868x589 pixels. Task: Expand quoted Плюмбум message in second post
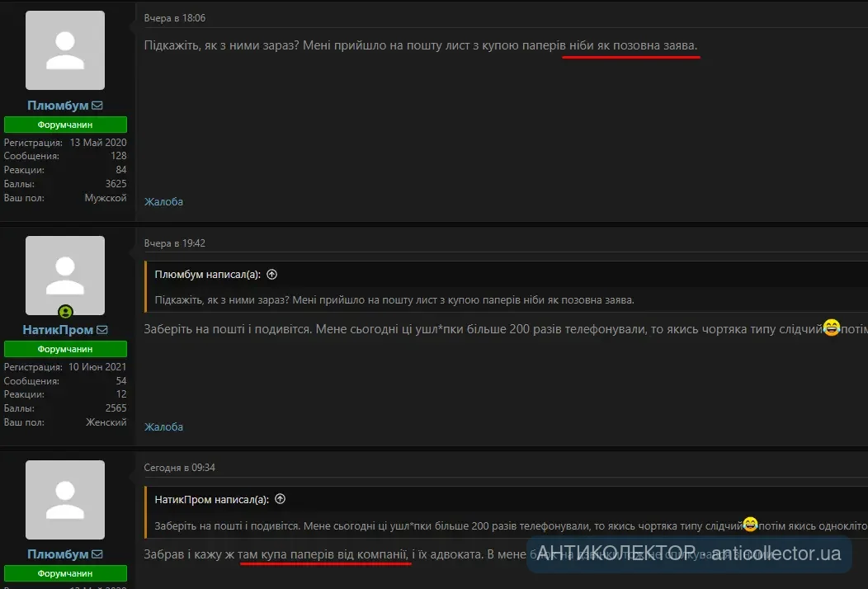pyautogui.click(x=394, y=300)
